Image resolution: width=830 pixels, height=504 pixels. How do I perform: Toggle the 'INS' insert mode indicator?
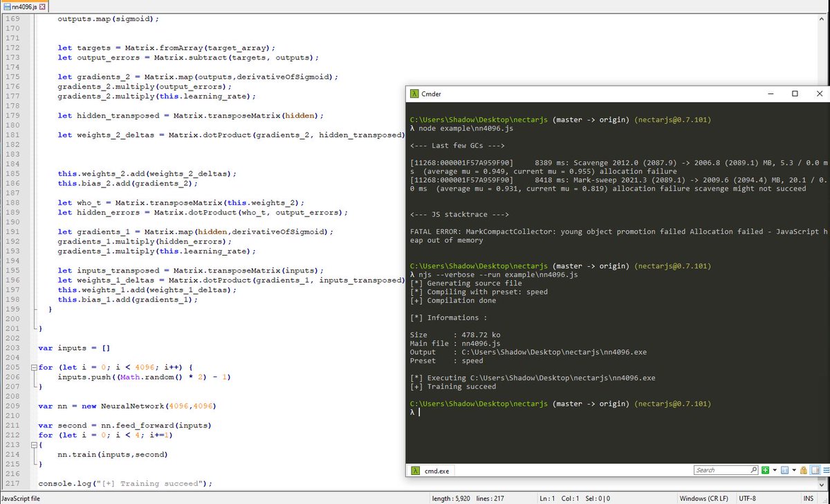point(808,498)
